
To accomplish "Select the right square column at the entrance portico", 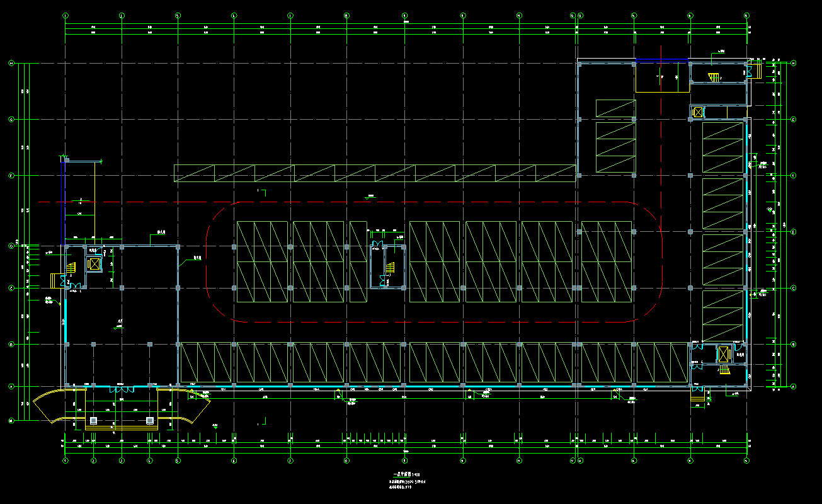I will pyautogui.click(x=150, y=420).
